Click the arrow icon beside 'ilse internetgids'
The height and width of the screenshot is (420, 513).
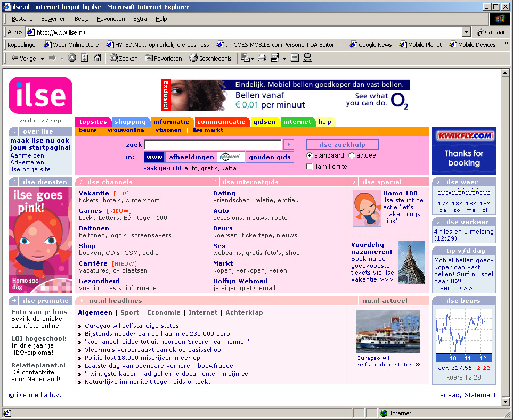(215, 182)
